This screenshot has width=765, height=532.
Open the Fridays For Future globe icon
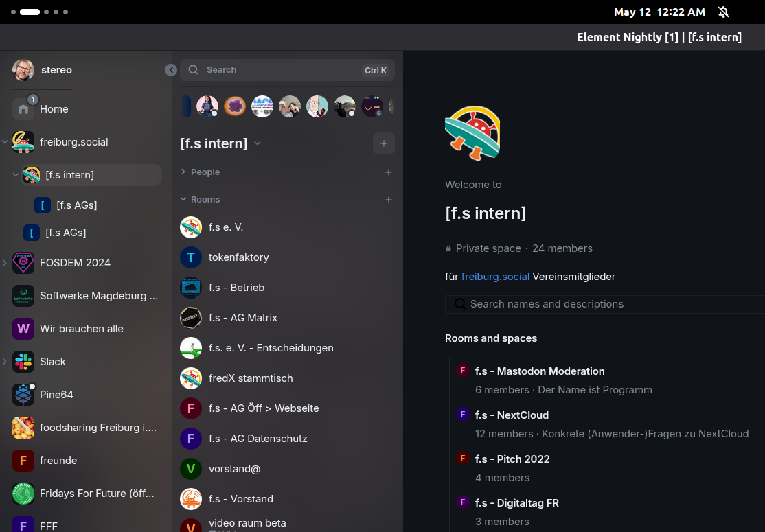point(23,494)
